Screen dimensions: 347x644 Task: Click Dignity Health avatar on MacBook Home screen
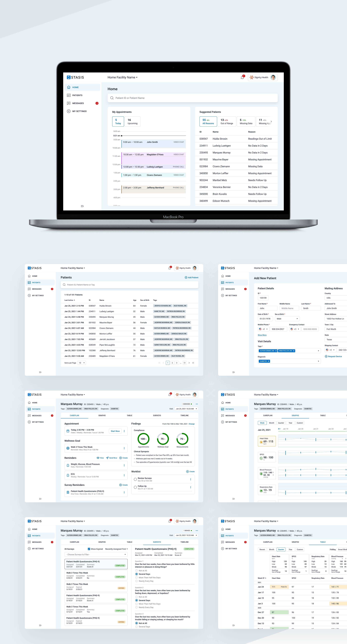(273, 78)
